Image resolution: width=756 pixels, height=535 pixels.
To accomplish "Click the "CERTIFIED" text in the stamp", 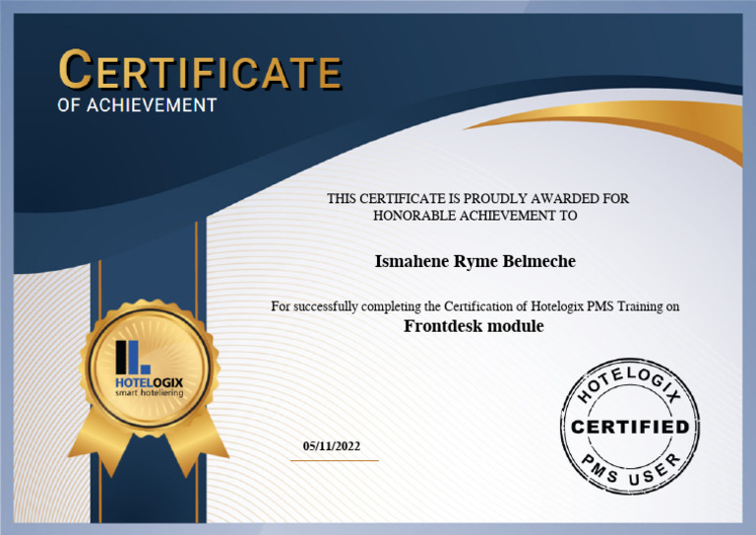I will click(630, 427).
